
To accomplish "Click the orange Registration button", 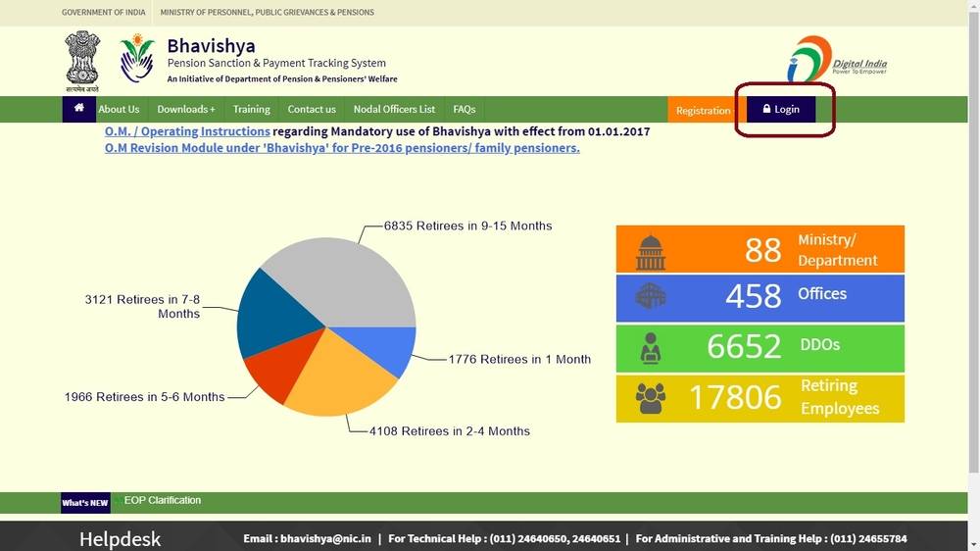I will [x=703, y=111].
